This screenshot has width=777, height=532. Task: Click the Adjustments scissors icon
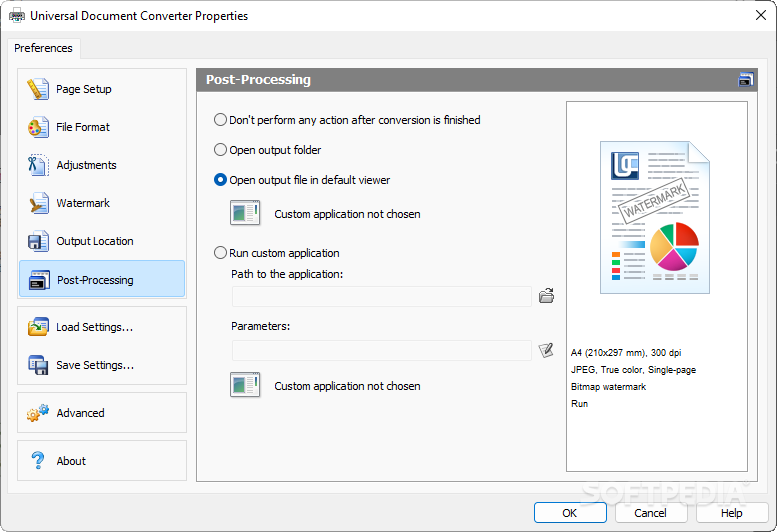coord(38,165)
